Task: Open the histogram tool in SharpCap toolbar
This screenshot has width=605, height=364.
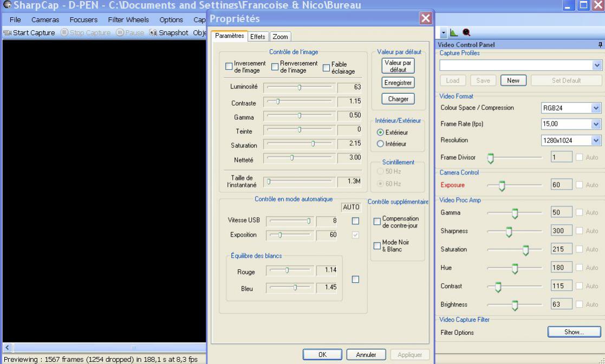Action: point(454,33)
